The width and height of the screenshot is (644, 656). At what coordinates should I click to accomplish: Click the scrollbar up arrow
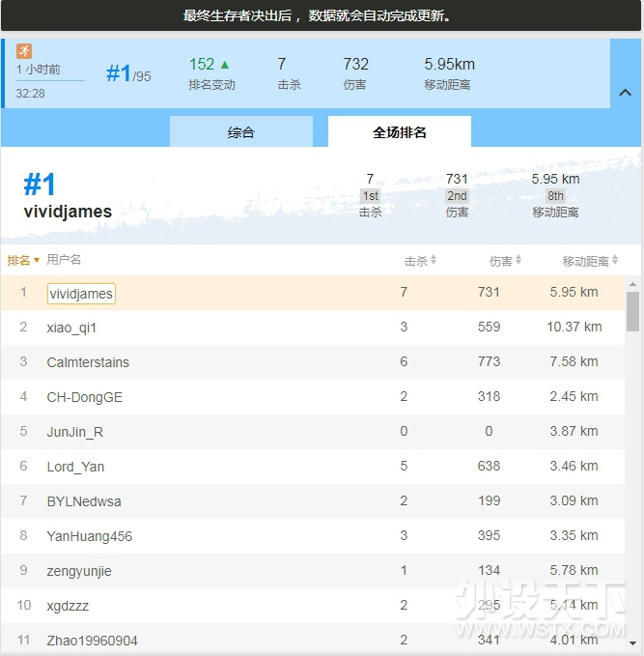[x=632, y=284]
